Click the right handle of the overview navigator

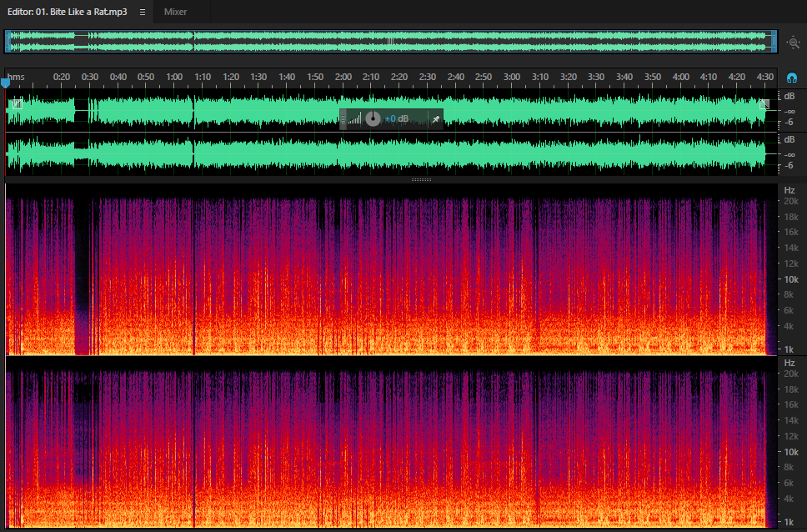[x=774, y=41]
